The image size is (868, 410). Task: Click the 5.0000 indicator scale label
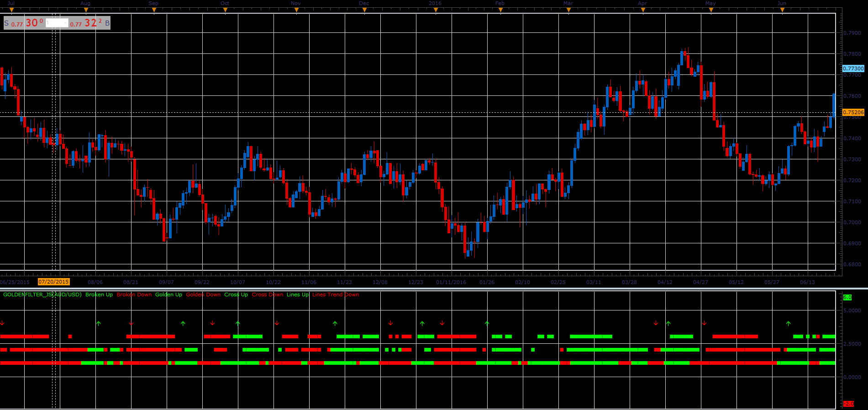pyautogui.click(x=853, y=310)
